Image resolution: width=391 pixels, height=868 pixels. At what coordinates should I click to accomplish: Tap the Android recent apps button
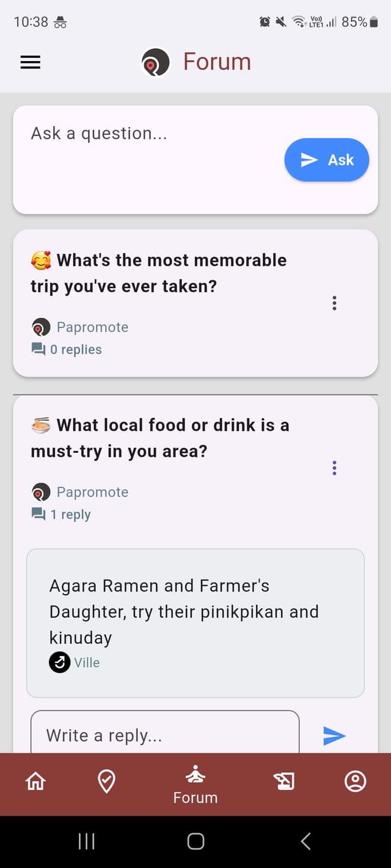86,841
